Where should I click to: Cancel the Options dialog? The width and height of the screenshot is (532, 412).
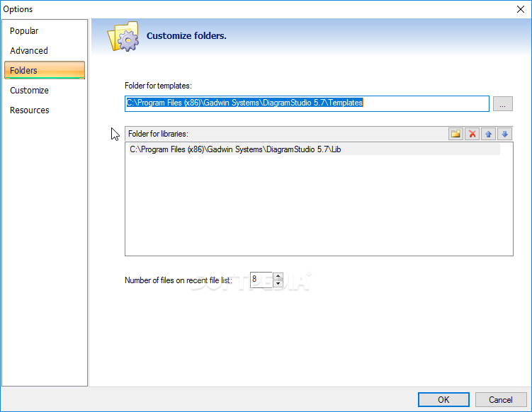coord(500,400)
